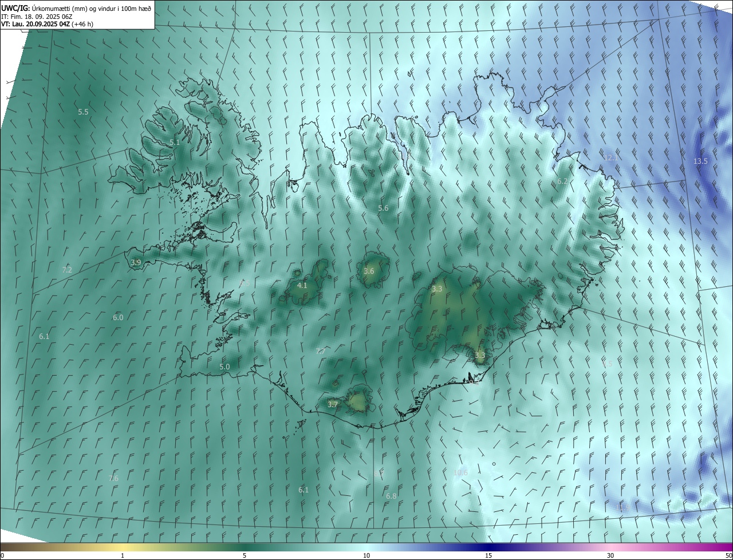Click the "UWC/IG:" source label
The height and width of the screenshot is (560, 733).
point(15,7)
